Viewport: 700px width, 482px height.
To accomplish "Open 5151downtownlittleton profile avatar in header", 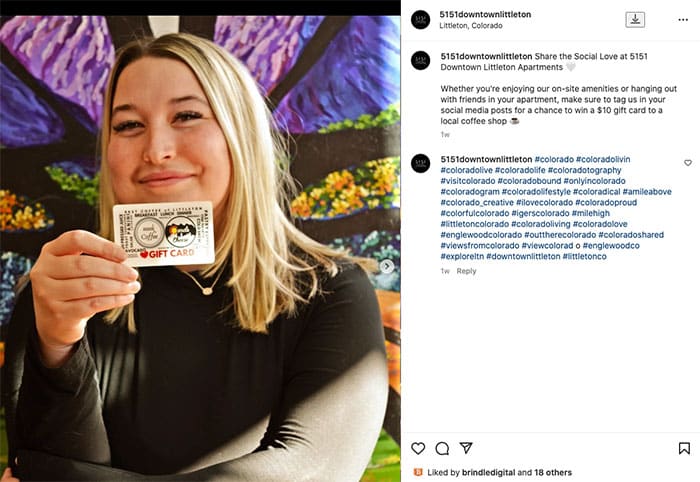I will click(421, 20).
